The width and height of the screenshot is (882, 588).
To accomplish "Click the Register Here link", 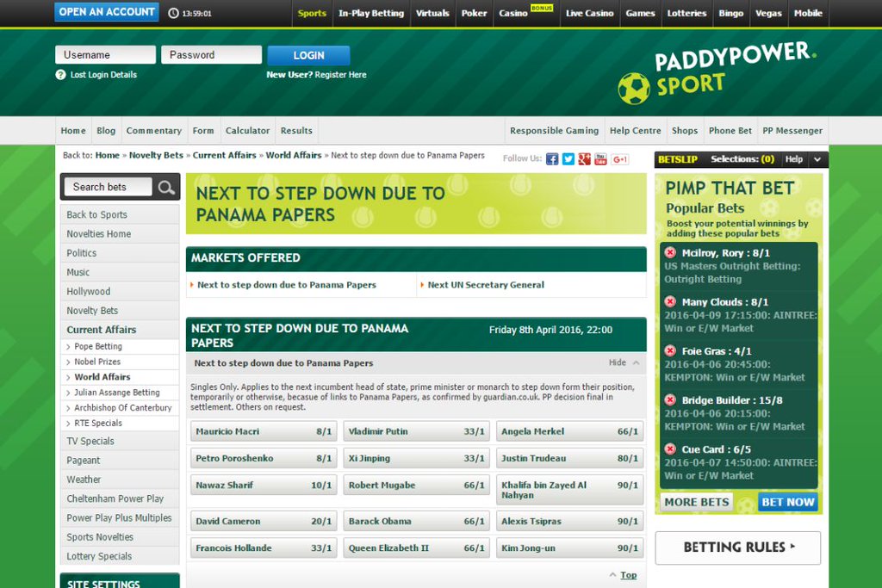I will pyautogui.click(x=340, y=75).
